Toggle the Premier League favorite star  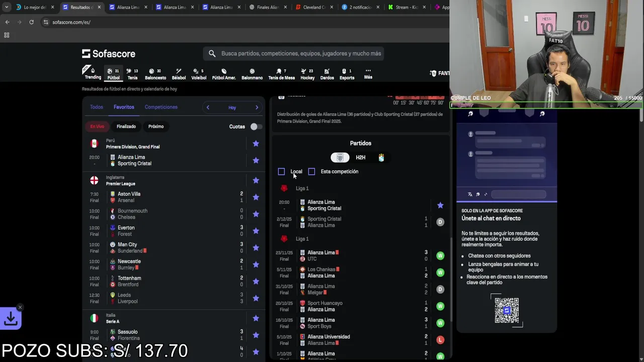[x=256, y=180]
